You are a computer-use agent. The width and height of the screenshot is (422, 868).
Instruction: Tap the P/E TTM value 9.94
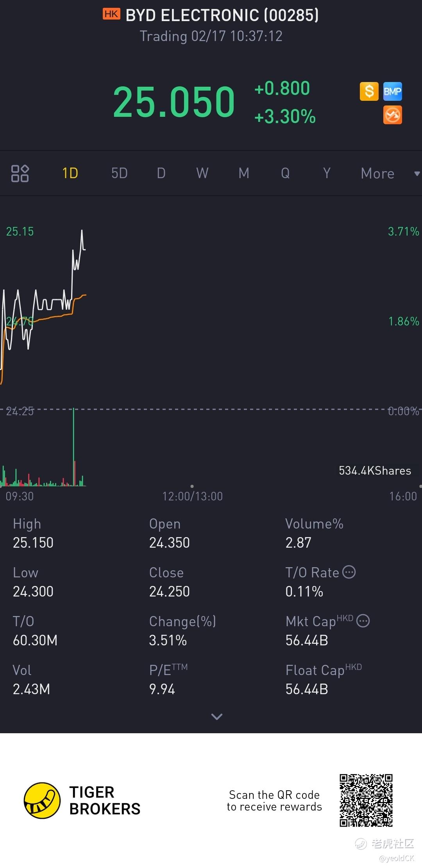[162, 689]
